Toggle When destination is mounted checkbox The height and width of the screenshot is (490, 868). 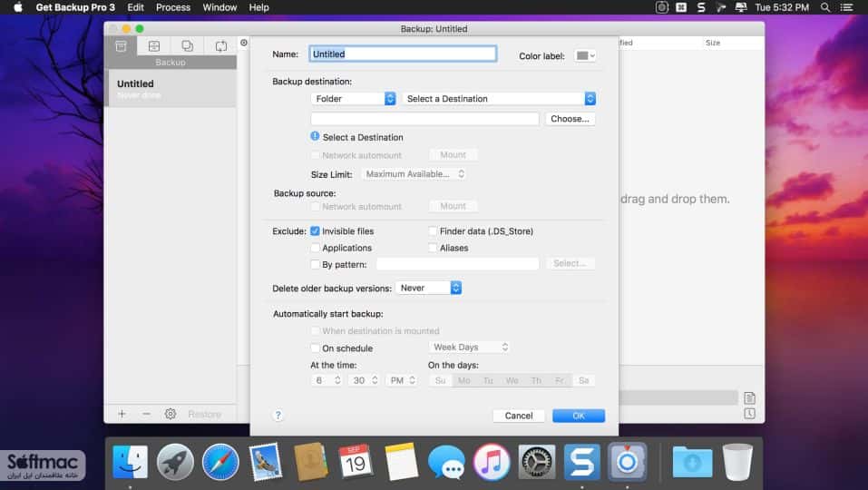point(315,330)
